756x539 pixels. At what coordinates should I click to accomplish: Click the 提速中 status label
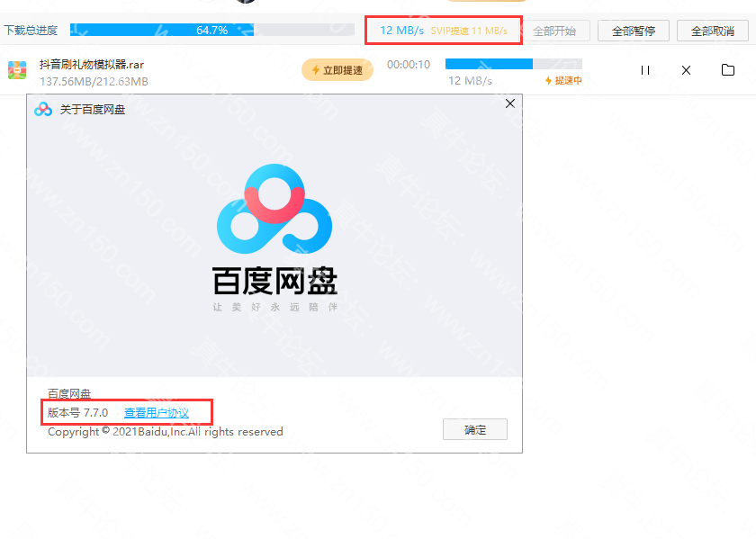pyautogui.click(x=563, y=80)
